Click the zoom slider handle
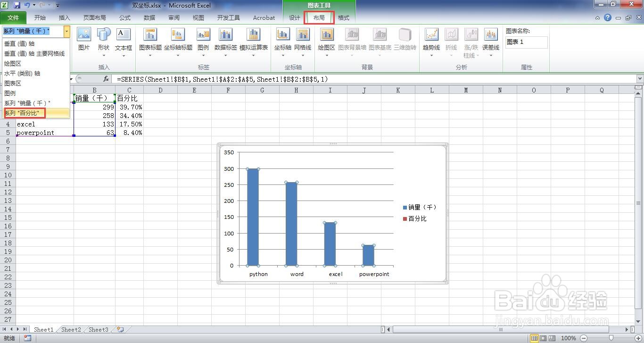Screen dimensions: 644x343 pyautogui.click(x=611, y=338)
